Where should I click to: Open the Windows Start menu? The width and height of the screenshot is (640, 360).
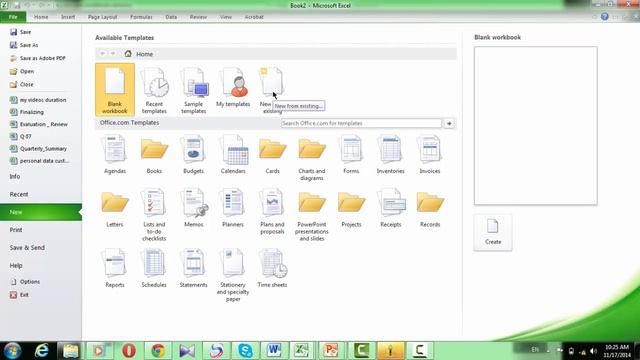click(x=12, y=351)
